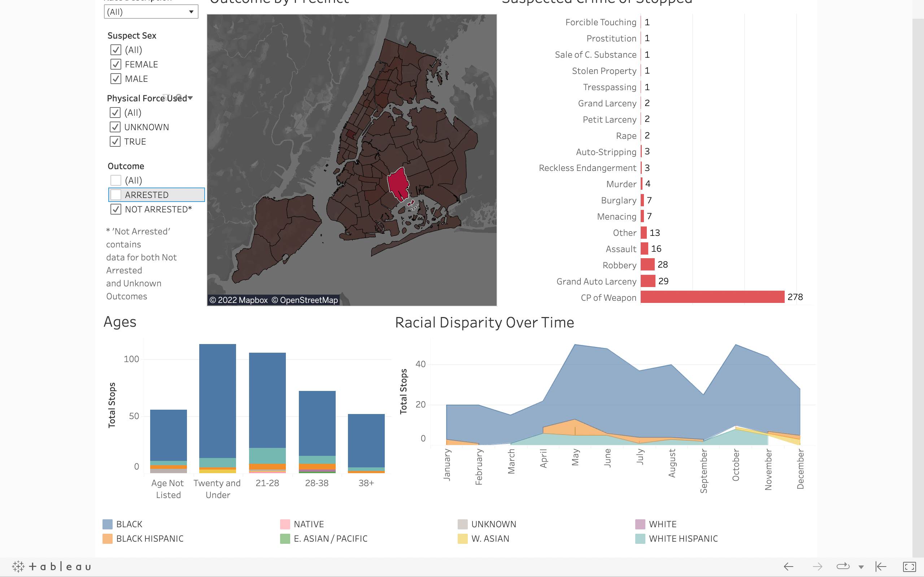
Task: Click the Redo forward arrow
Action: pyautogui.click(x=817, y=567)
